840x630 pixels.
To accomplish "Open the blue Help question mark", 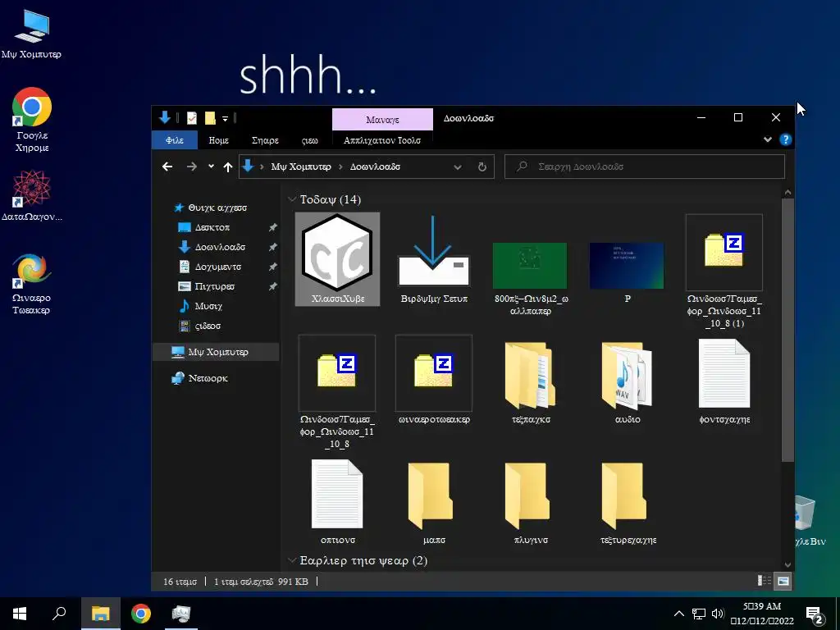I will coord(786,139).
